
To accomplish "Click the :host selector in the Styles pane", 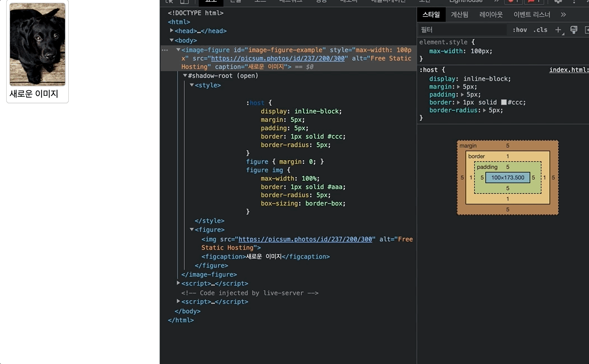I will point(428,70).
